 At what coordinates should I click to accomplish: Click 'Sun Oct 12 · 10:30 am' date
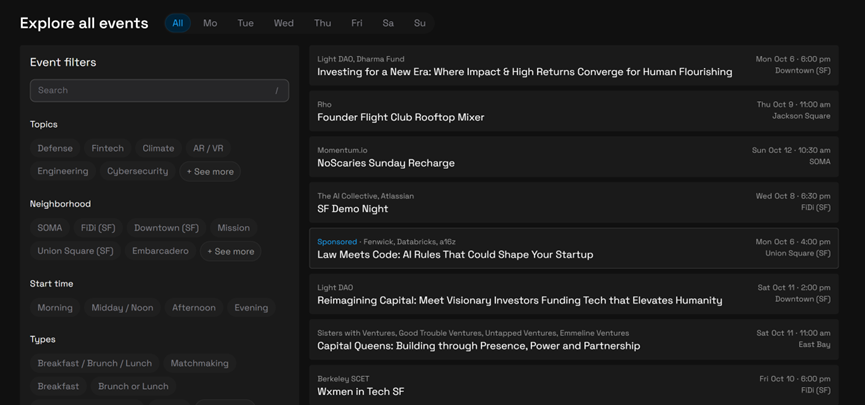(x=791, y=150)
